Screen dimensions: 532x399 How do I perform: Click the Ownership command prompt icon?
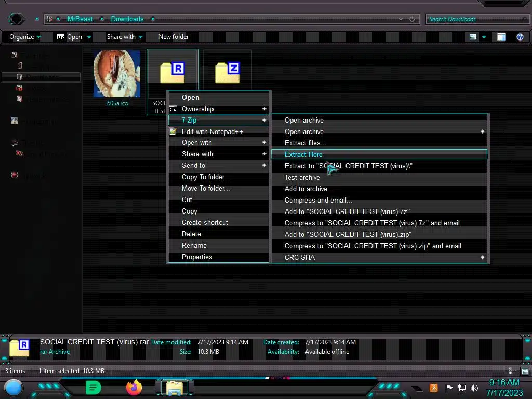coord(173,109)
